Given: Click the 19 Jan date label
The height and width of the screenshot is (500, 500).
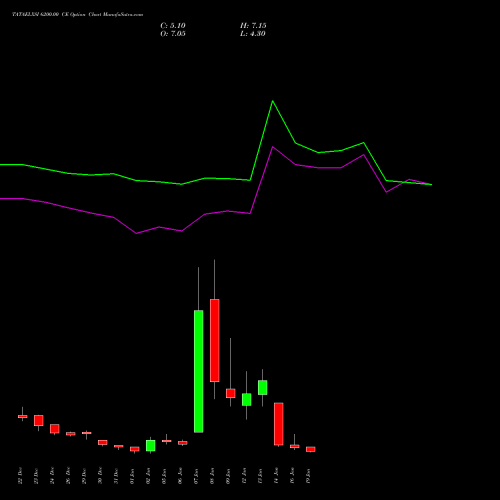Looking at the screenshot, I should (308, 476).
